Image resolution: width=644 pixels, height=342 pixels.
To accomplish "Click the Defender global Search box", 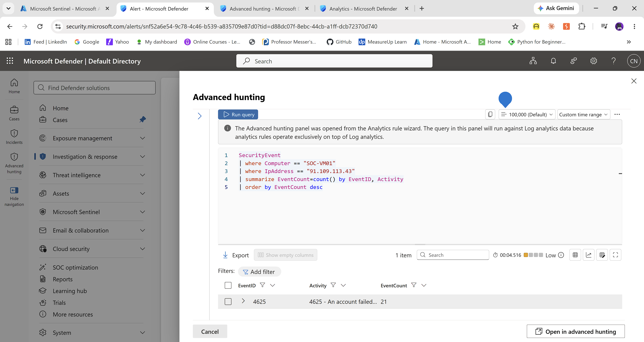I will pyautogui.click(x=334, y=61).
